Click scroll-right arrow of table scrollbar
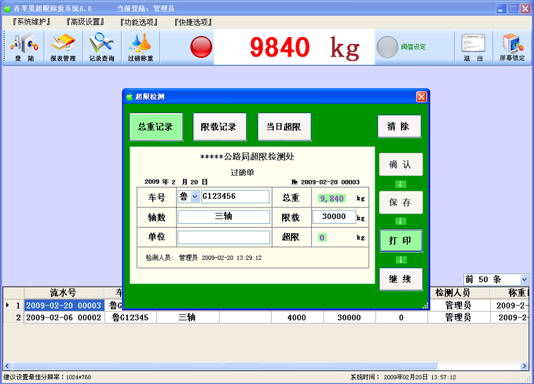The image size is (534, 384). click(x=524, y=366)
